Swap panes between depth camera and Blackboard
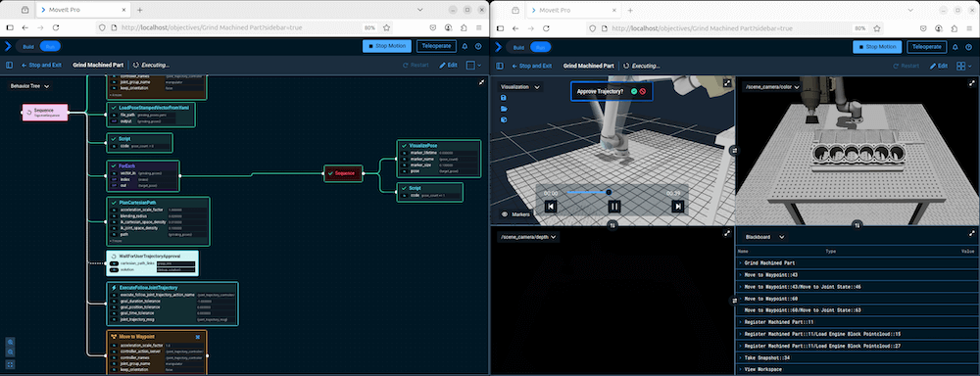The height and width of the screenshot is (376, 980). point(735,301)
